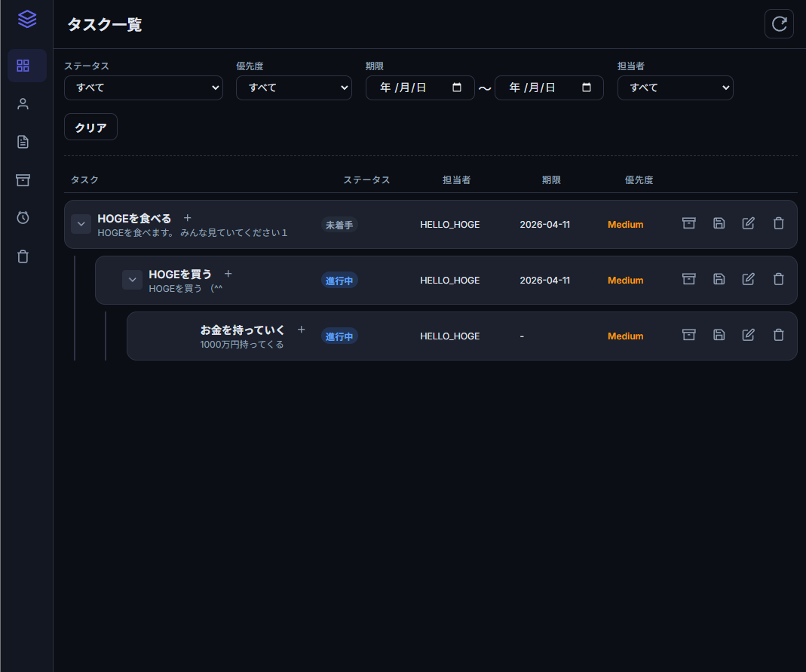Open the archive box sidebar icon
Viewport: 806px width, 672px height.
click(x=23, y=180)
